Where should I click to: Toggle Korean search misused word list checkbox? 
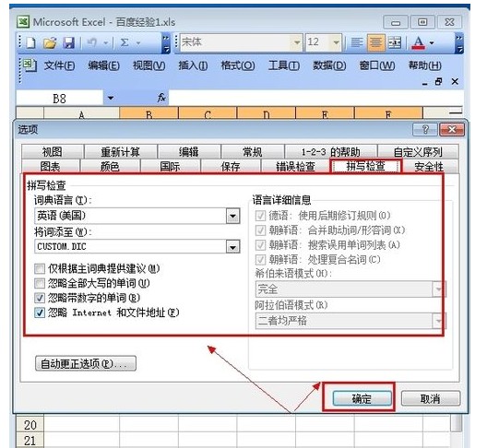click(x=260, y=245)
